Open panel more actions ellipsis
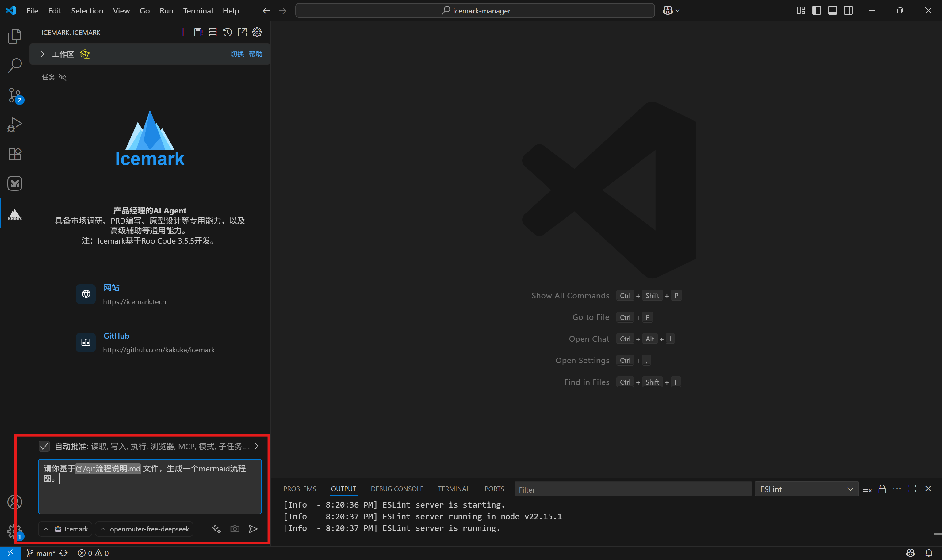The width and height of the screenshot is (942, 560). click(897, 489)
